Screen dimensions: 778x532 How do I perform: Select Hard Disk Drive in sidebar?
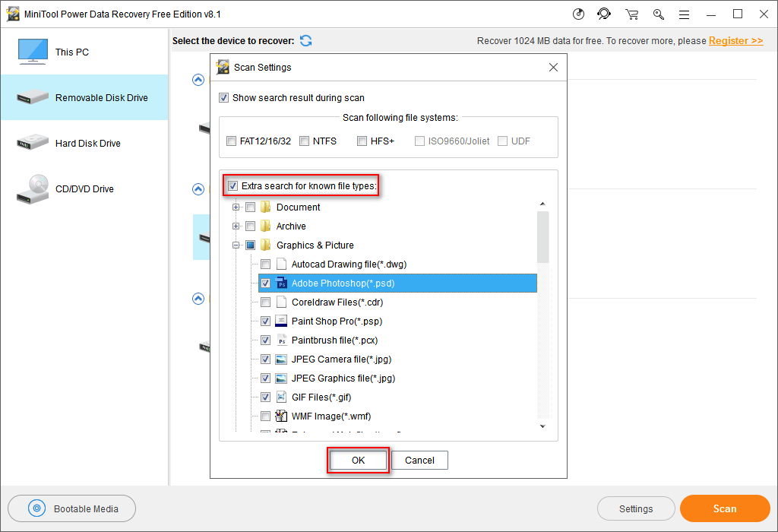[x=84, y=143]
